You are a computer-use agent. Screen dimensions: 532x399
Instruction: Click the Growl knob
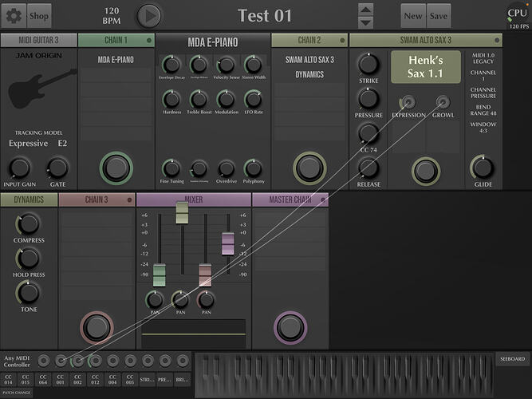point(443,102)
